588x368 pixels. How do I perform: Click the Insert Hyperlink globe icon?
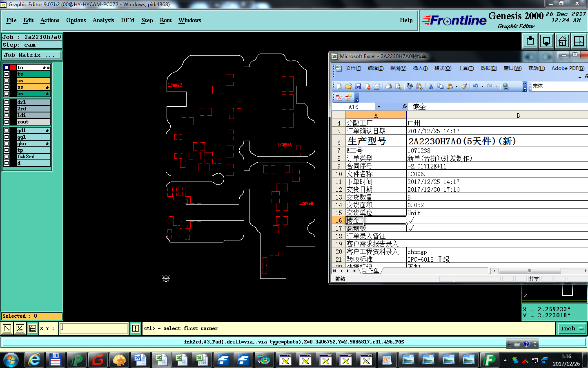coord(506,86)
